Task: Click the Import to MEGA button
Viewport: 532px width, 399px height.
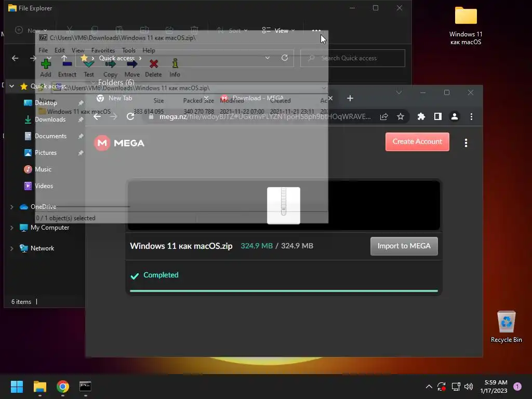Action: [404, 246]
